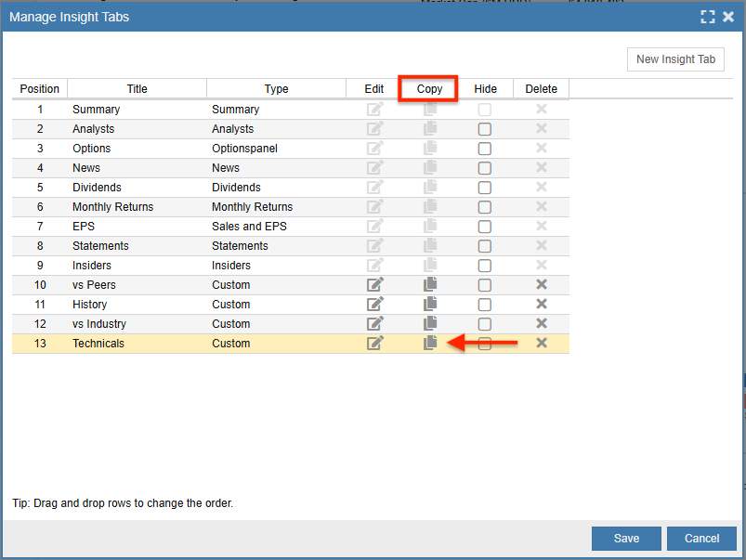Edit the Technicals insight tab
This screenshot has height=560, width=746.
click(375, 343)
